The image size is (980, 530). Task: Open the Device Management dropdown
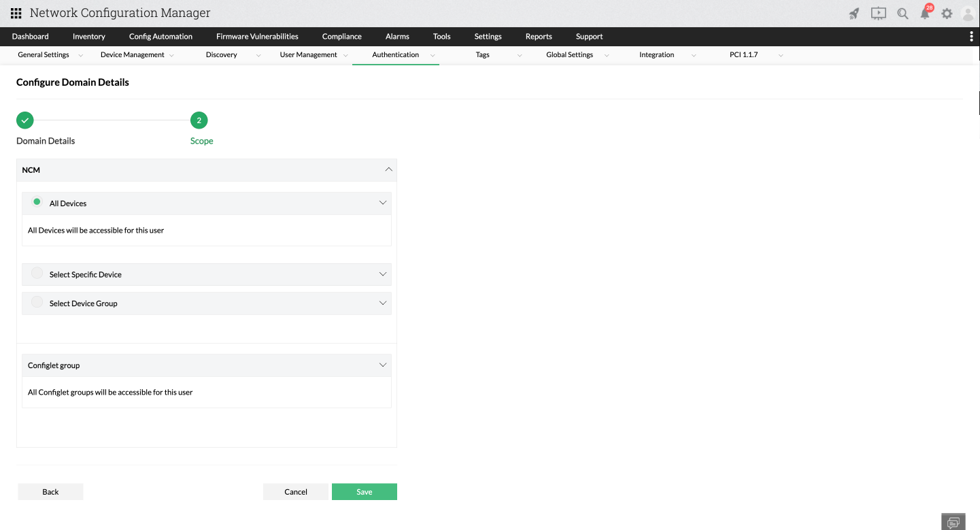click(x=131, y=54)
